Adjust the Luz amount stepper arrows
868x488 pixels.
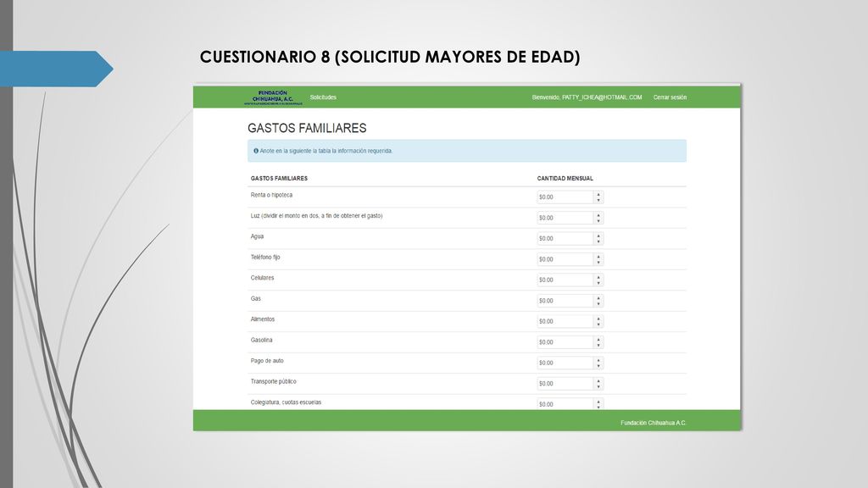[598, 218]
